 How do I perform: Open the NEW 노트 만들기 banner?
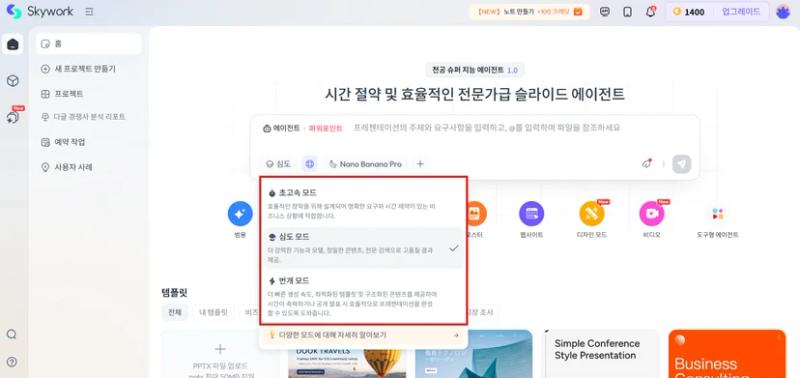[530, 12]
